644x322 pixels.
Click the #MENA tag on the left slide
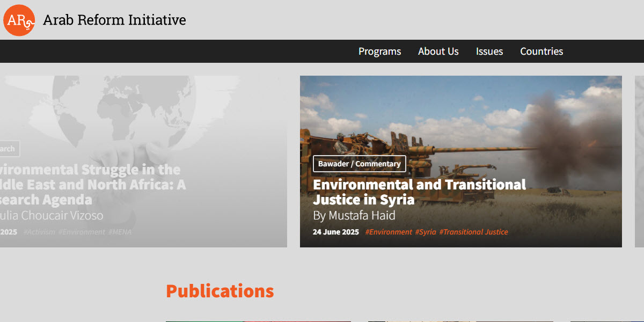[x=120, y=232]
